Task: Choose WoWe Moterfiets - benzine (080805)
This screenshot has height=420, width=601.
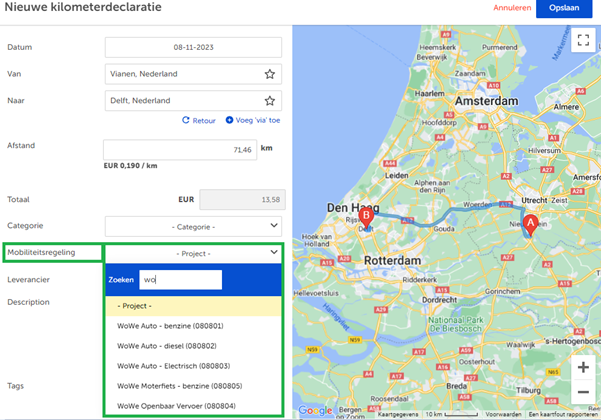Action: click(193, 386)
